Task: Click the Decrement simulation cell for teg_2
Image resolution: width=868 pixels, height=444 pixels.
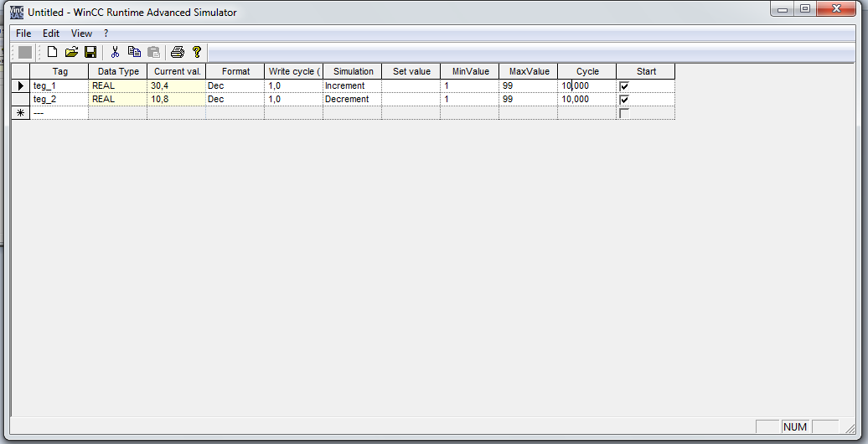Action: pyautogui.click(x=353, y=99)
